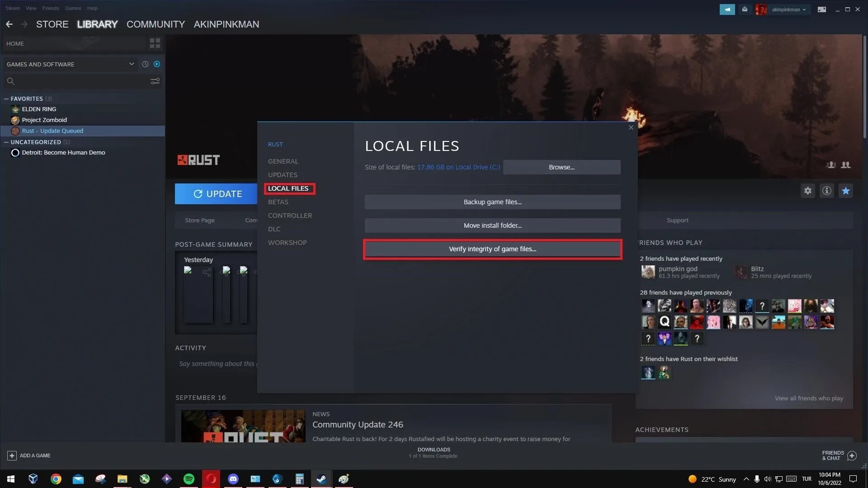Open File Explorer from the taskbar
868x488 pixels.
[123, 479]
